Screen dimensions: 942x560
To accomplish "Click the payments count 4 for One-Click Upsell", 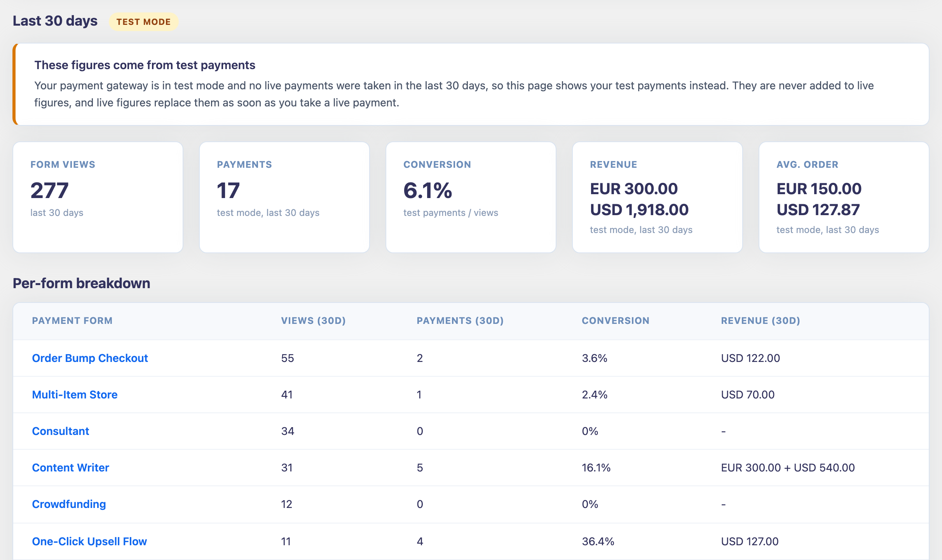I will click(420, 541).
